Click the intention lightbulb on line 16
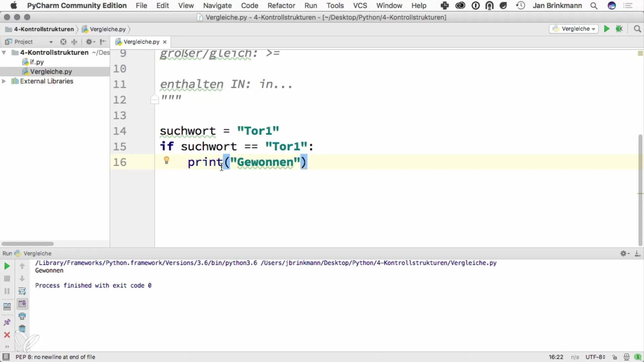 tap(166, 161)
